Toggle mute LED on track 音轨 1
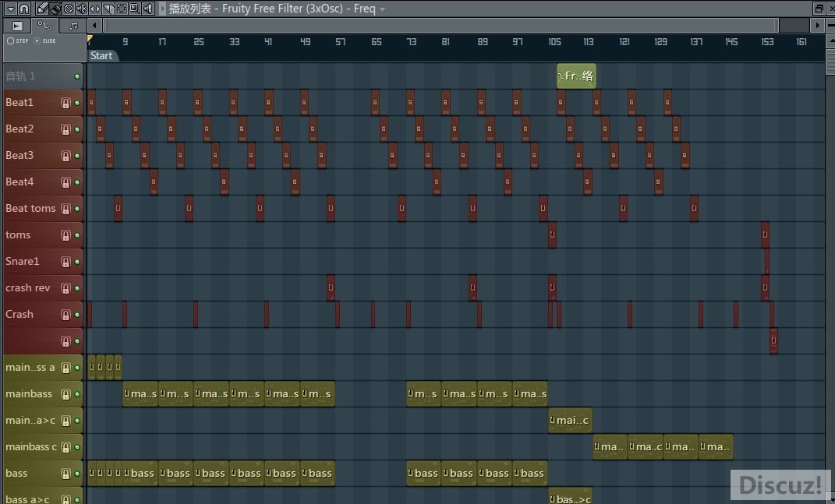Screen dimensions: 835x504 pos(77,76)
